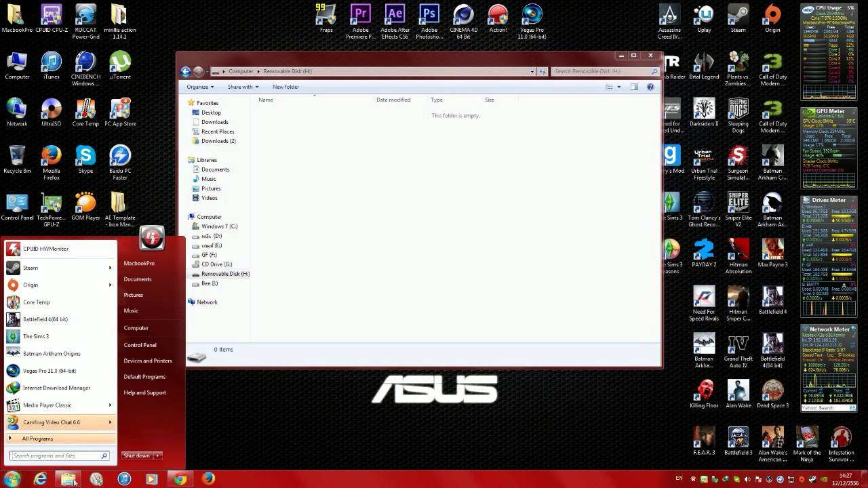Click the Shut down button
Screen dimensions: 868x488
(x=138, y=455)
